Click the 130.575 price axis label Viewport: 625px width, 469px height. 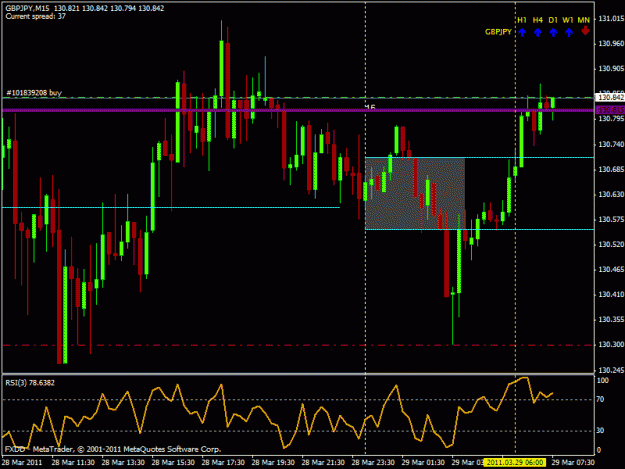coord(611,220)
